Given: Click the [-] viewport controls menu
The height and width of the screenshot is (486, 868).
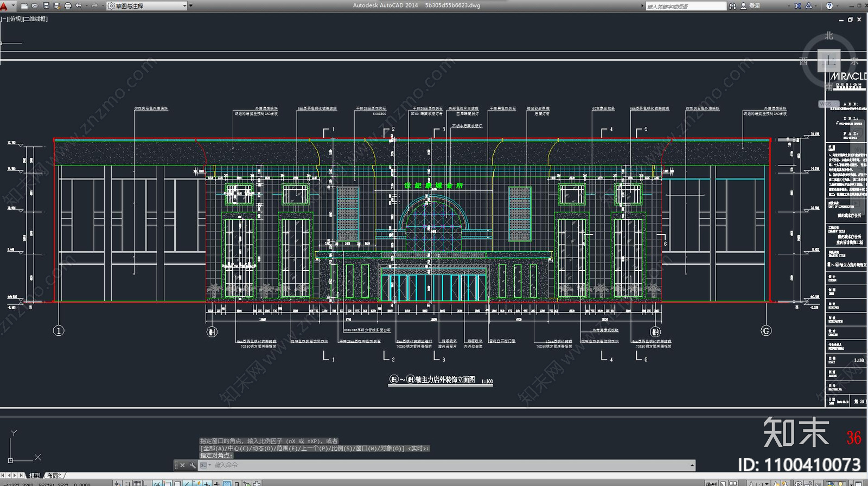Looking at the screenshot, I should (x=4, y=19).
